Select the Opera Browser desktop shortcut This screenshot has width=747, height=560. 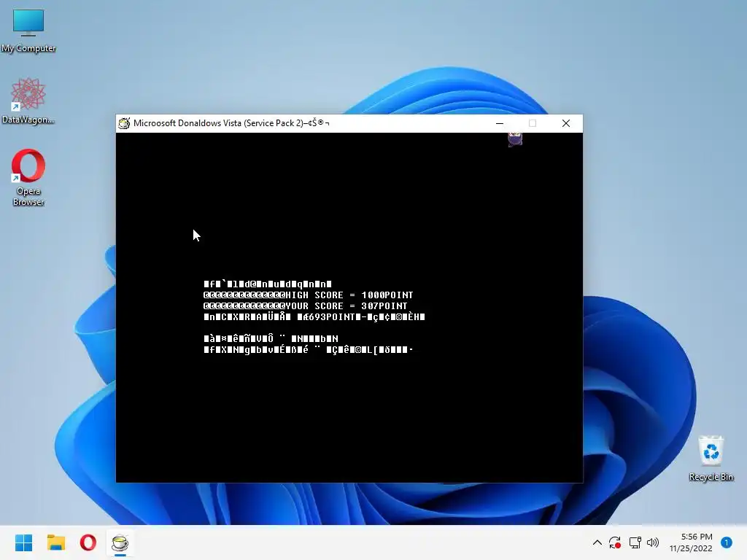pos(28,177)
